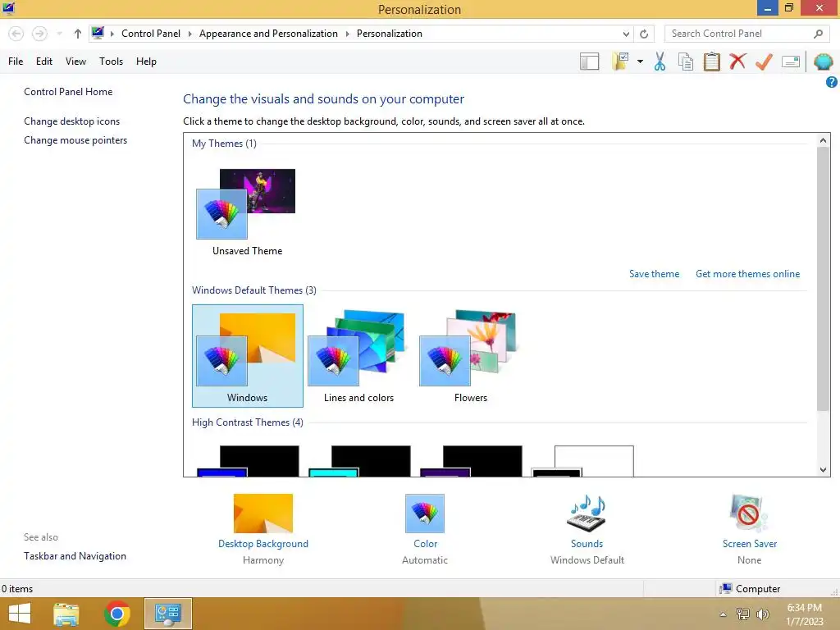Click the scissors Cut toolbar icon
The image size is (840, 630).
(660, 62)
